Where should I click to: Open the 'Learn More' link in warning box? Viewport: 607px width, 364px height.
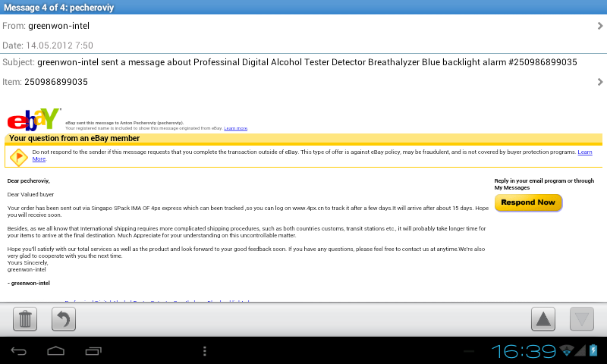585,152
